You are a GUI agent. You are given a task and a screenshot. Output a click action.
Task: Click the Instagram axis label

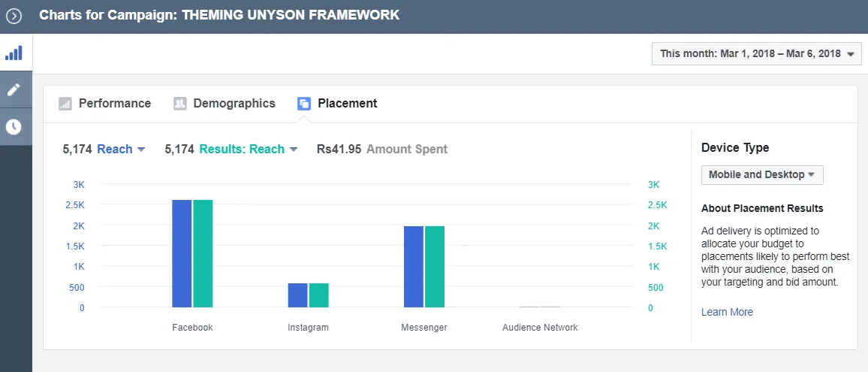pos(308,327)
